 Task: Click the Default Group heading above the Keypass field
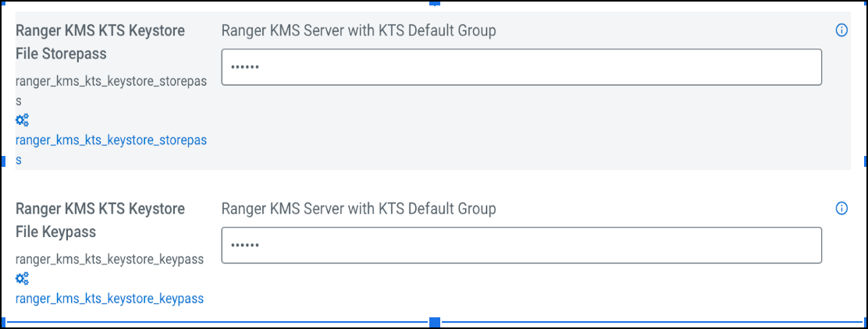point(359,208)
